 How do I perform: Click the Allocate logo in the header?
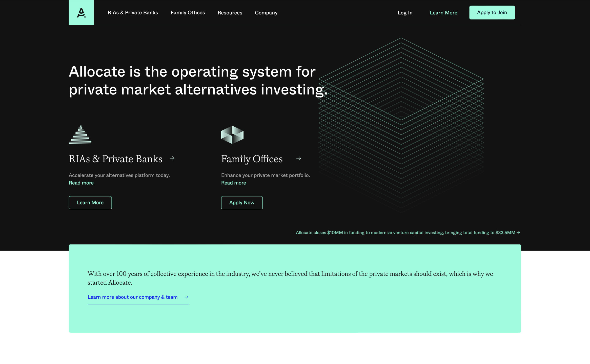tap(81, 12)
